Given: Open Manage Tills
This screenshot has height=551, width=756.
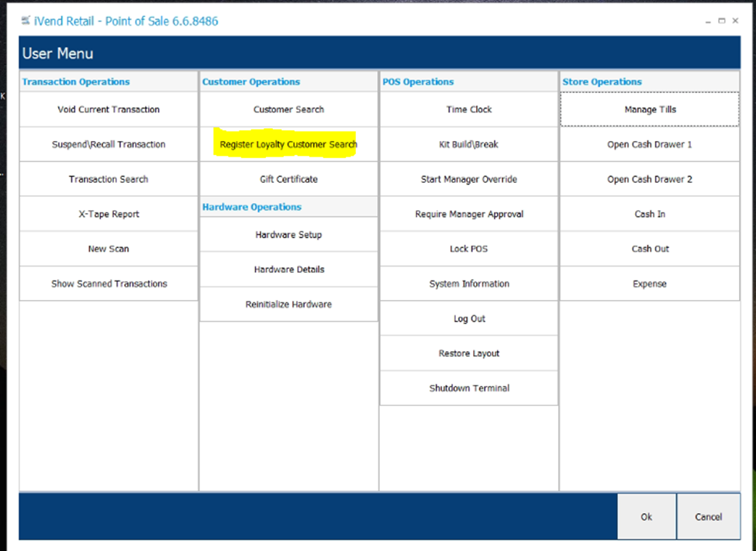Looking at the screenshot, I should (x=650, y=109).
